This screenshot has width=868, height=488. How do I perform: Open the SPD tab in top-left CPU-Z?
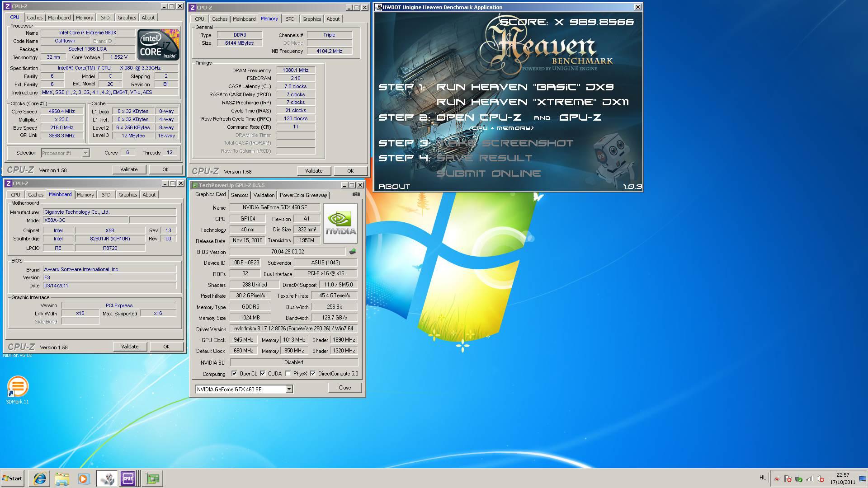[105, 18]
